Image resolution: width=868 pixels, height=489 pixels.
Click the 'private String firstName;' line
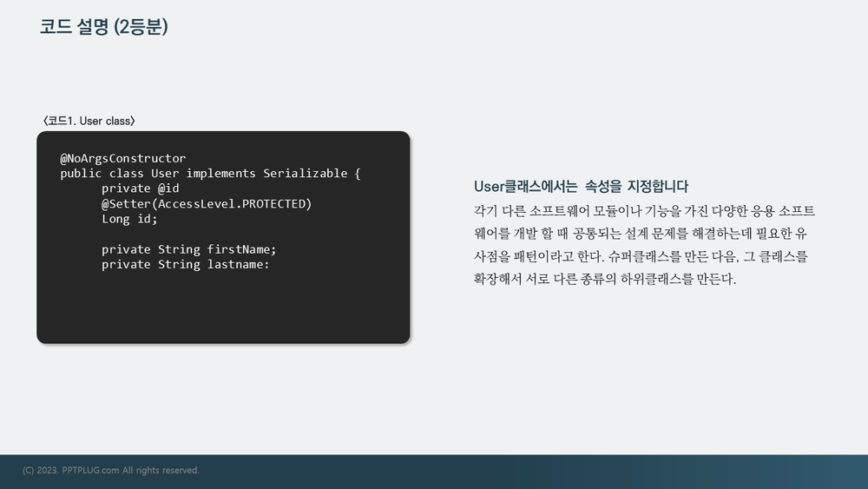[188, 249]
